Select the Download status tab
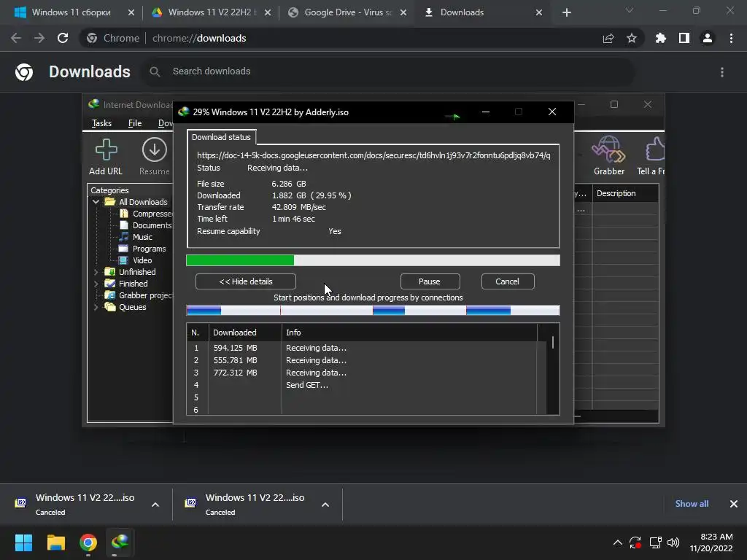747x560 pixels. 221,137
